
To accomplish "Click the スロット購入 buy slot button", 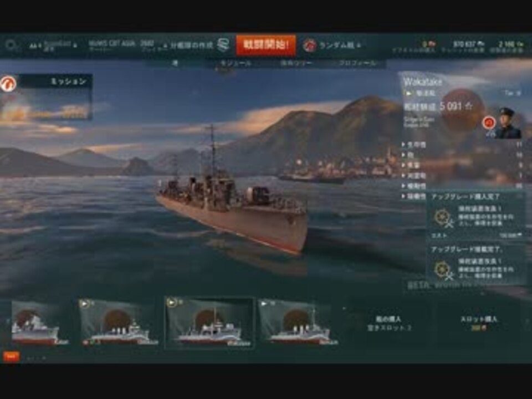I will click(x=478, y=323).
